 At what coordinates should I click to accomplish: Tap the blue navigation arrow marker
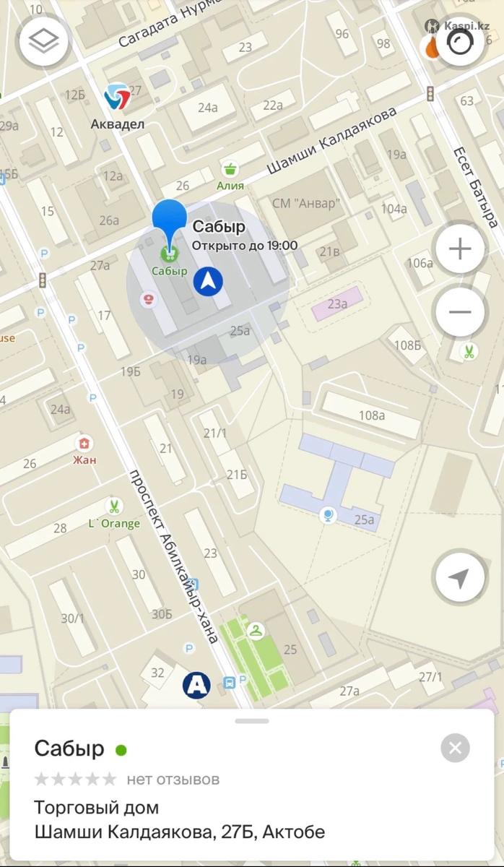(x=208, y=281)
